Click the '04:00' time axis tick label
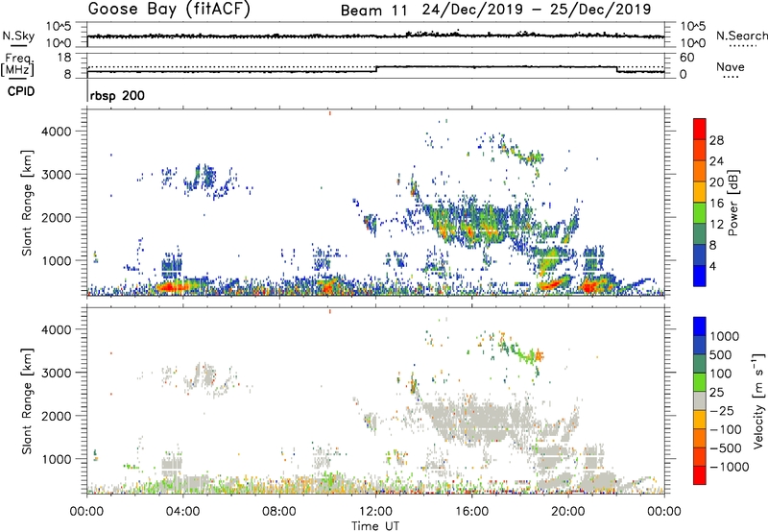 (182, 512)
